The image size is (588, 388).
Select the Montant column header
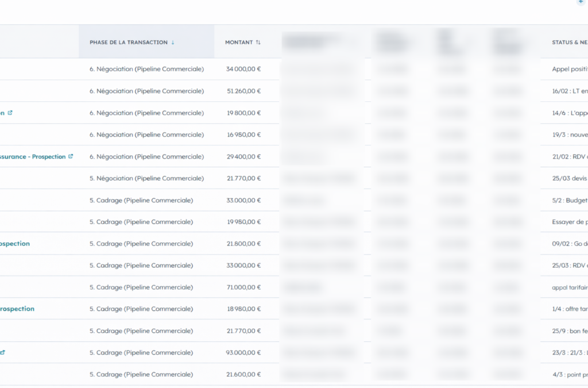pos(239,43)
